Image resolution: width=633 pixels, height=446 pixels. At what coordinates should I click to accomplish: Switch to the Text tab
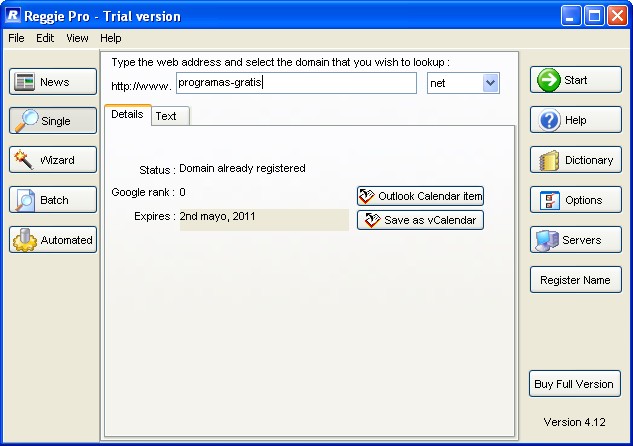click(170, 116)
